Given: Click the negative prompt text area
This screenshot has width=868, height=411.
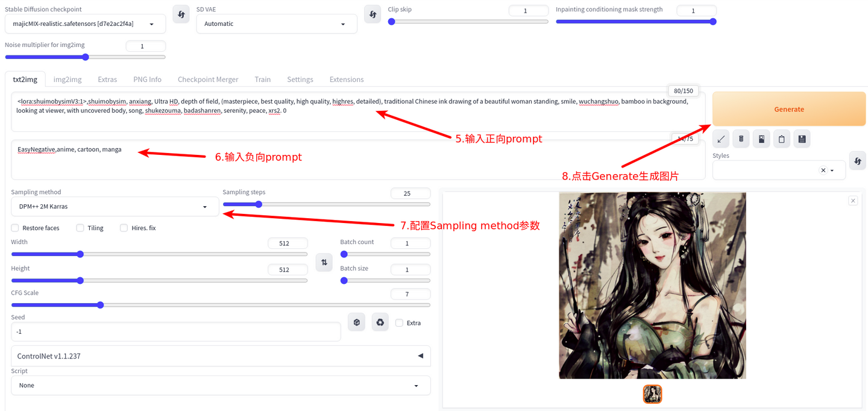Looking at the screenshot, I should click(358, 160).
